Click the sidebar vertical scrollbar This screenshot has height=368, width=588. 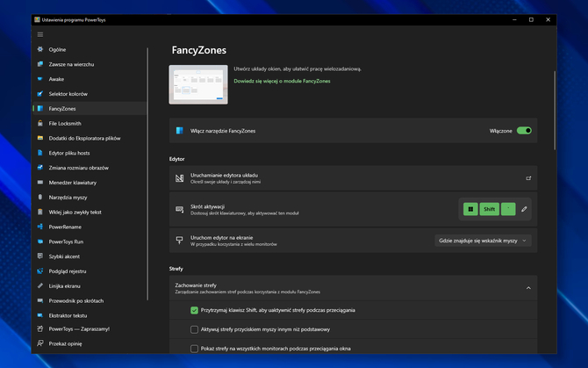pos(147,174)
